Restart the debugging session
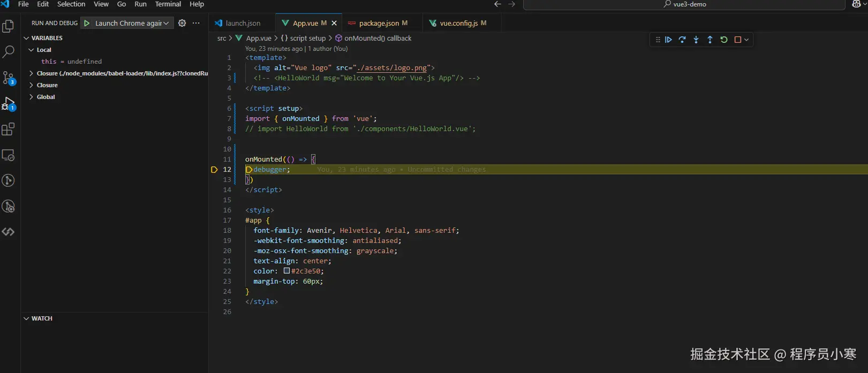The image size is (868, 373). coord(724,40)
